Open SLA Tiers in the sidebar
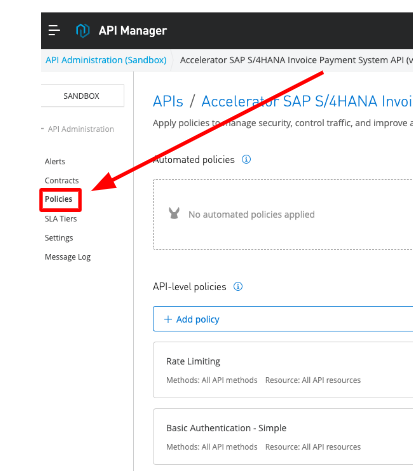 61,219
